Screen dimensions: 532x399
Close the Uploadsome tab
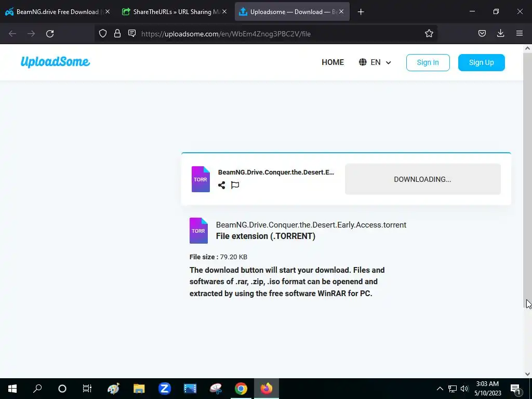(x=341, y=11)
